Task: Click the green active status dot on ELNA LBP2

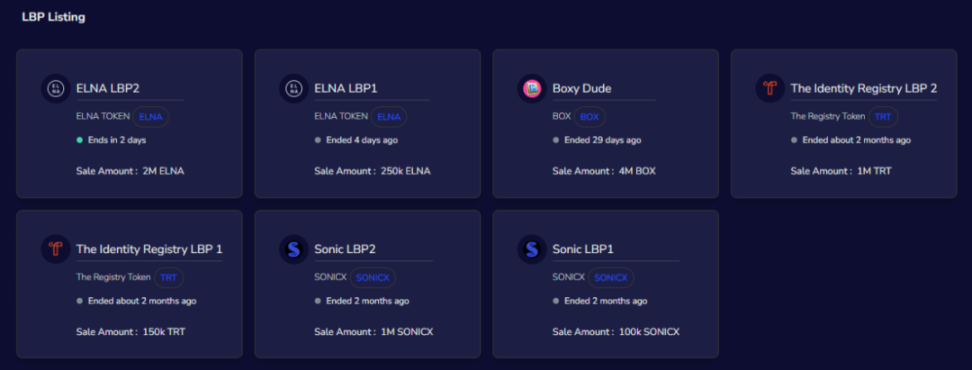Action: click(79, 140)
